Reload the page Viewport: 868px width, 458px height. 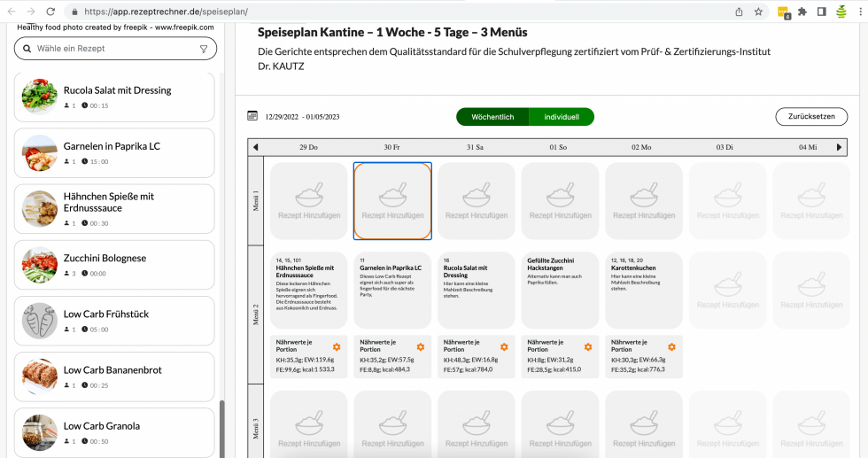[50, 12]
